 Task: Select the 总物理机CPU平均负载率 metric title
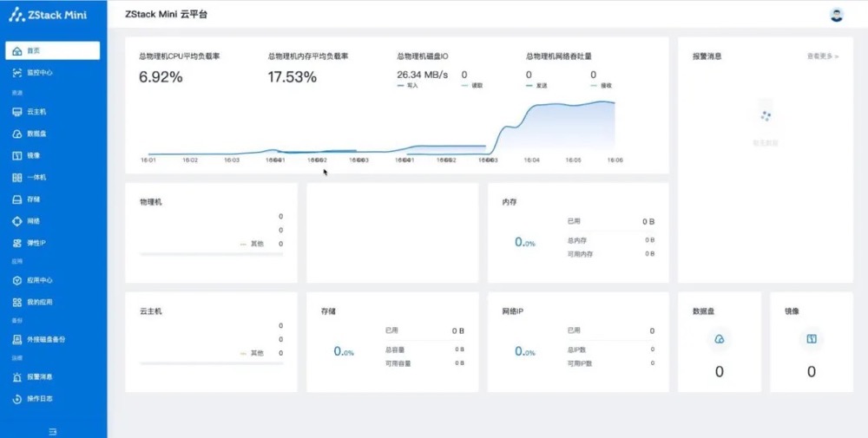(180, 56)
